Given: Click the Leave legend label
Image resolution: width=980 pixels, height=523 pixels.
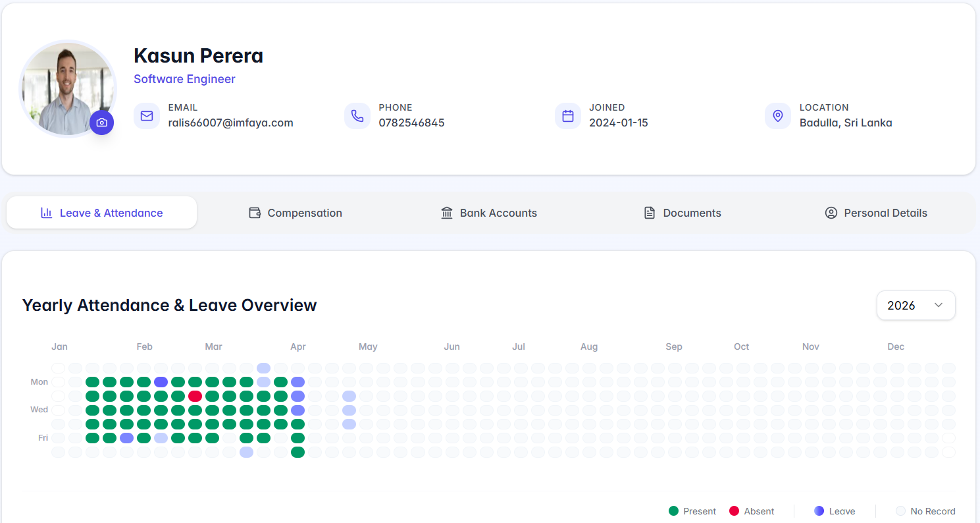Looking at the screenshot, I should pos(842,511).
